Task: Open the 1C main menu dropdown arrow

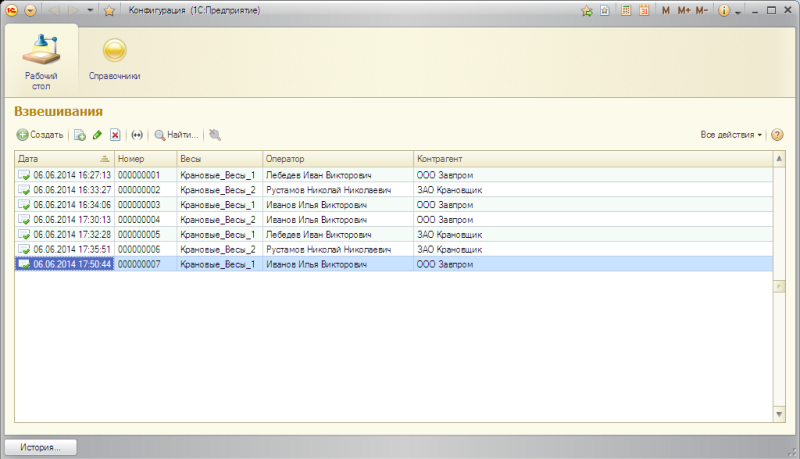Action: pos(29,11)
